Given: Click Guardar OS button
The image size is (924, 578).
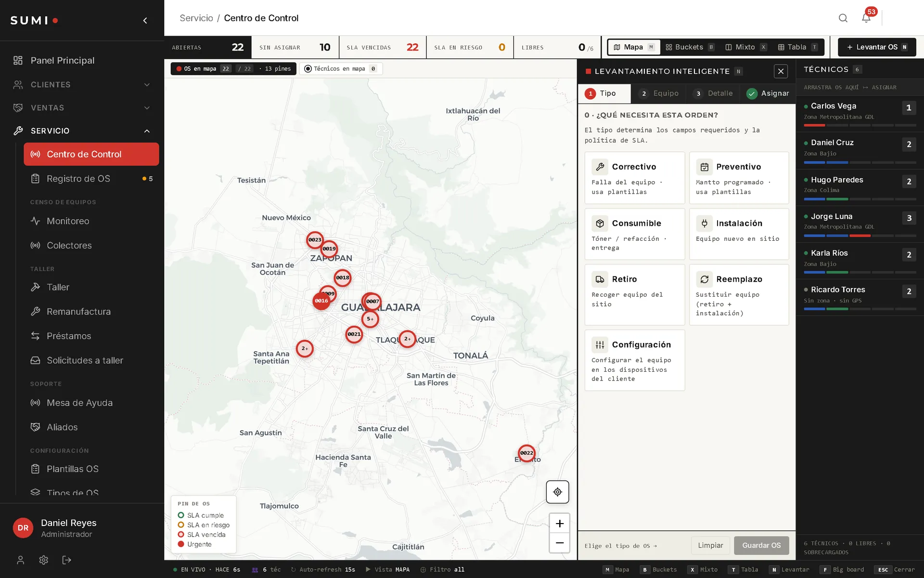Looking at the screenshot, I should coord(761,545).
